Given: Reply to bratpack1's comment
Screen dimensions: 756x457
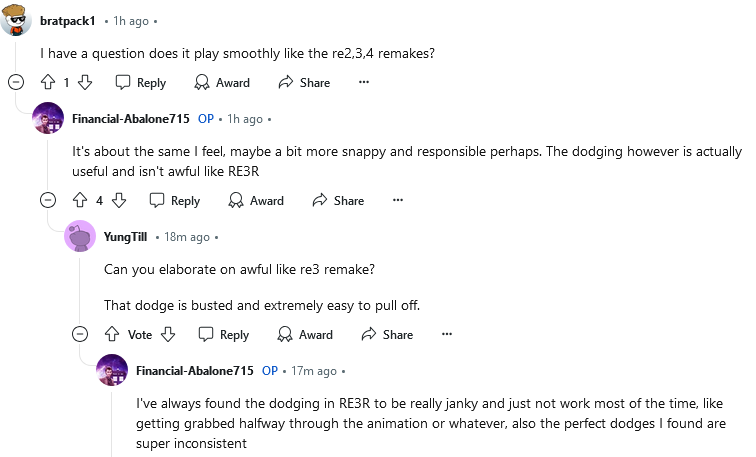Looking at the screenshot, I should [x=141, y=82].
